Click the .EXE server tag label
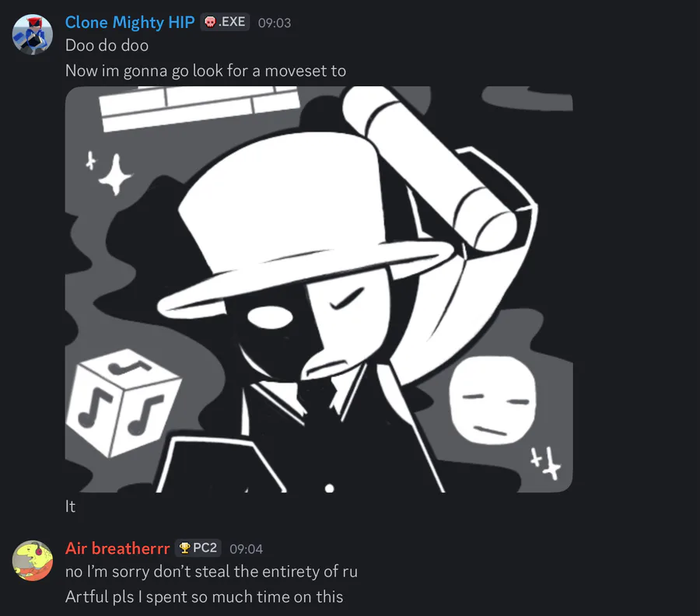The image size is (700, 616). coord(233,23)
